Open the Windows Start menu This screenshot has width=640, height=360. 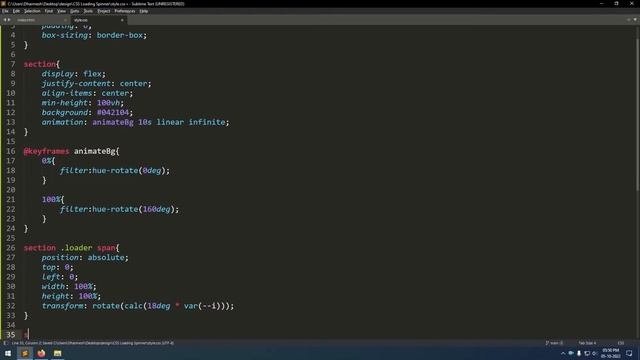[8, 353]
